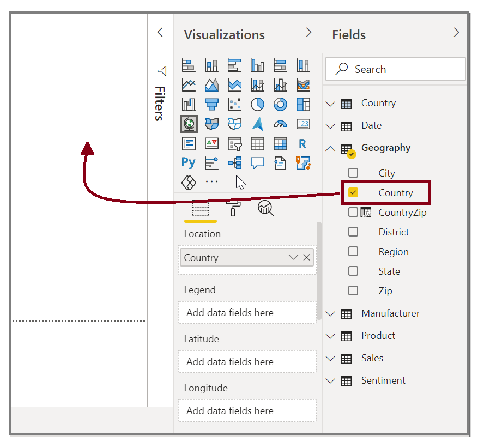
Task: Select the 100% stacked column chart visual
Action: [x=303, y=65]
